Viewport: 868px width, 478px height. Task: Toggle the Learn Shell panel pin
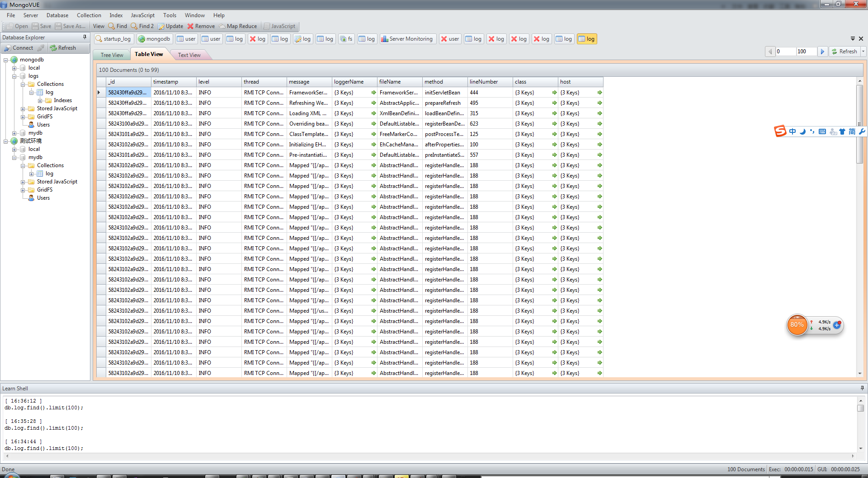click(862, 388)
